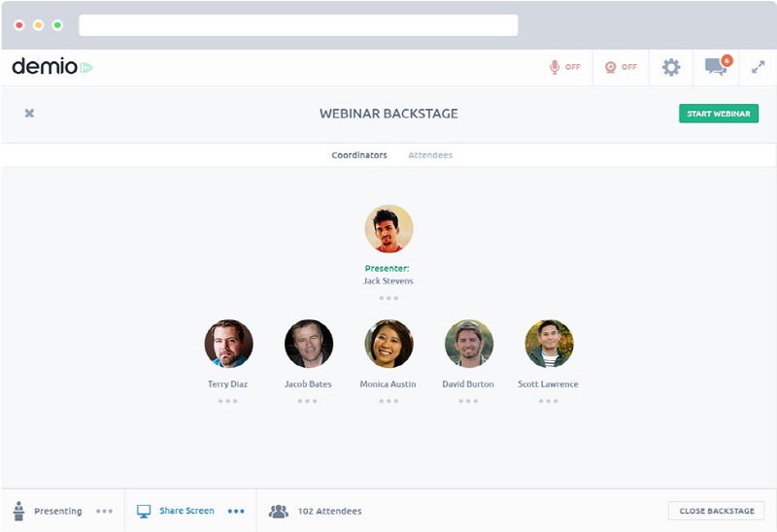Screen dimensions: 777x532
Task: Click the yellow minimize window dot
Action: coord(38,25)
